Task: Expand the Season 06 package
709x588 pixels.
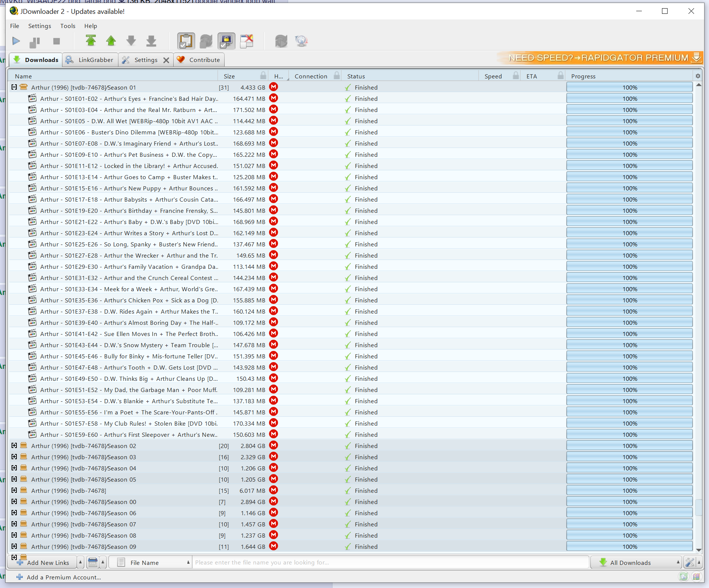Action: pos(14,513)
